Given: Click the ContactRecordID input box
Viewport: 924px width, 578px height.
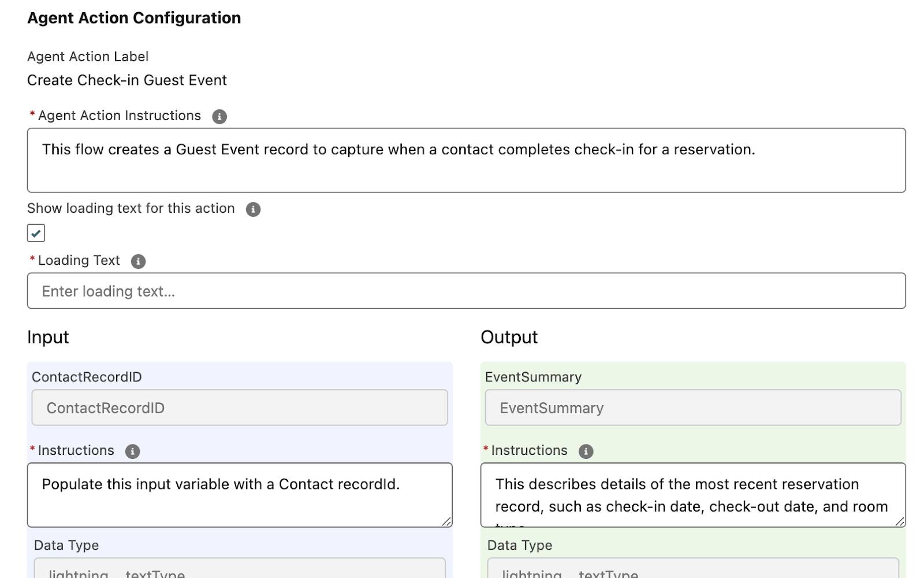Looking at the screenshot, I should 239,407.
